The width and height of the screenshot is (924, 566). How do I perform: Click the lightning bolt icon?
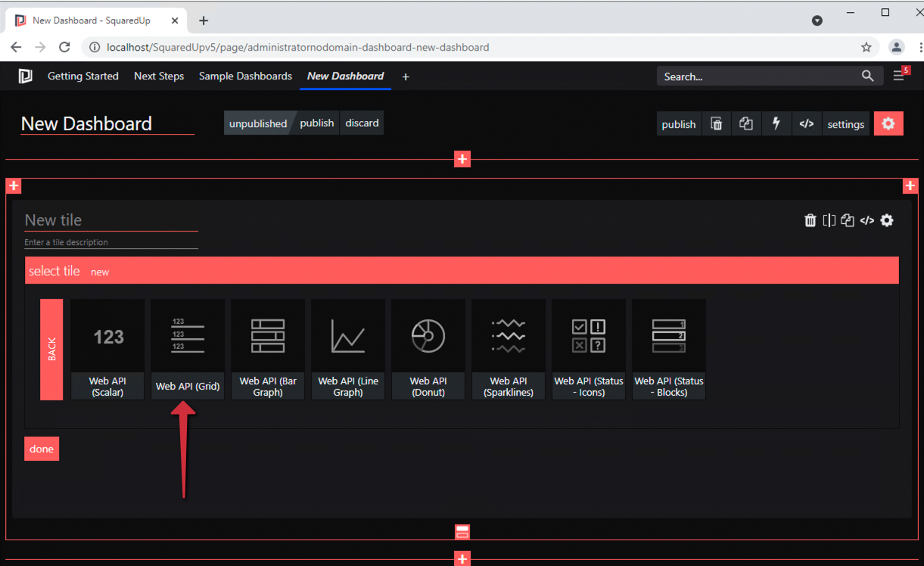coord(776,124)
